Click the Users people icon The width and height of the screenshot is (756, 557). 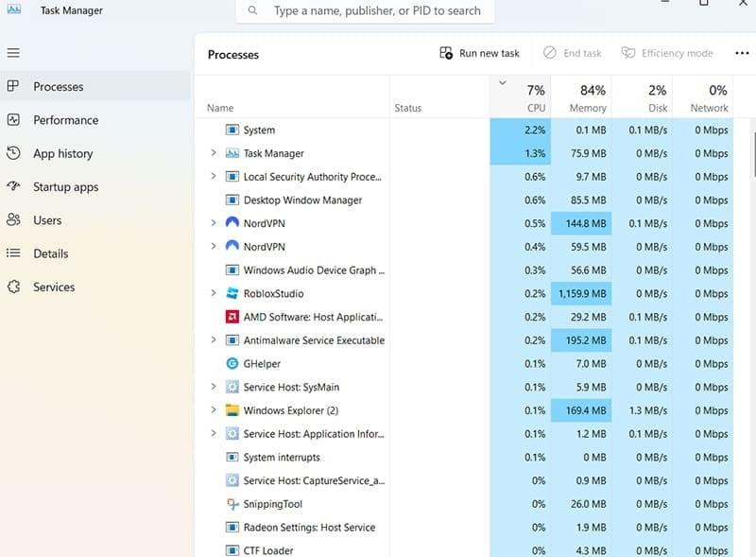coord(13,219)
